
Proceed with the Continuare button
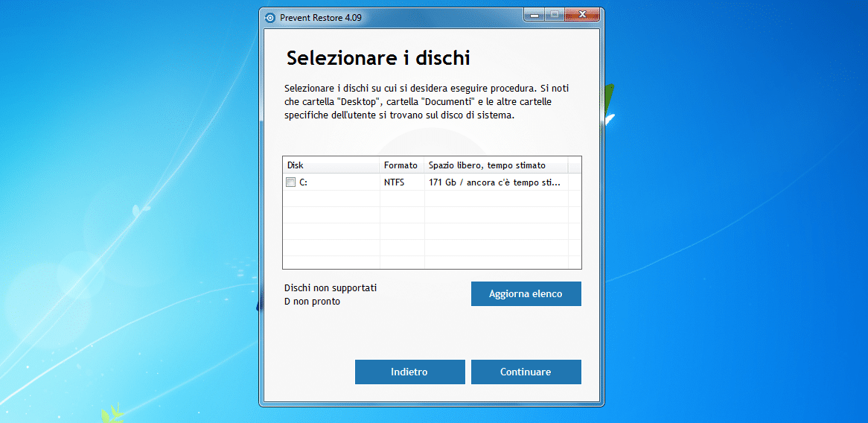point(526,372)
